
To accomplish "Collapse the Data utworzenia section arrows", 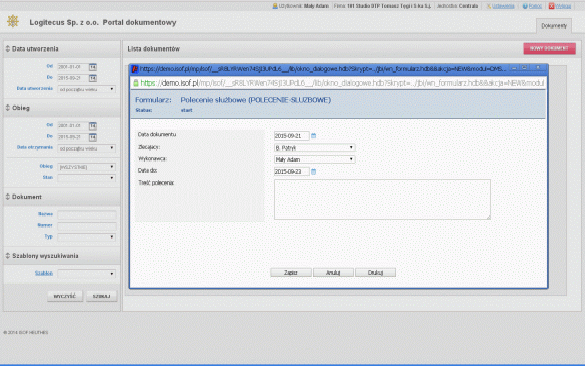I will pyautogui.click(x=7, y=49).
